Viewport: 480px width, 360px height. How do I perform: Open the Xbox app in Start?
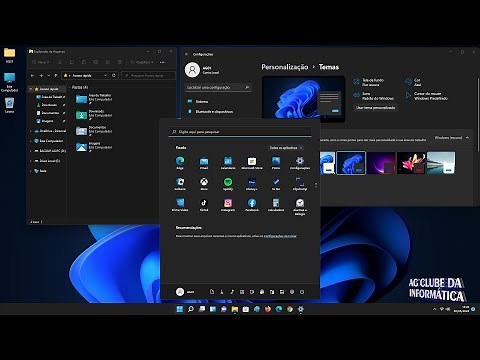pos(204,184)
